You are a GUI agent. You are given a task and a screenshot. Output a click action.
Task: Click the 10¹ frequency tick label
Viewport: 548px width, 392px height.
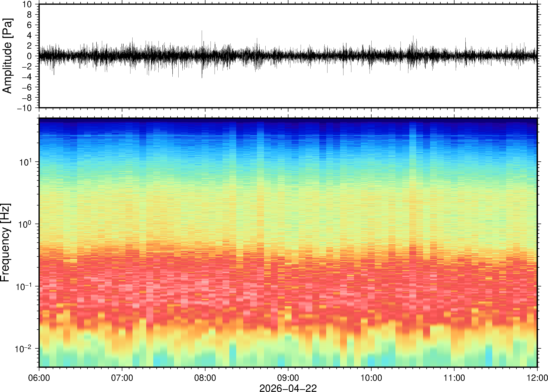pos(25,162)
